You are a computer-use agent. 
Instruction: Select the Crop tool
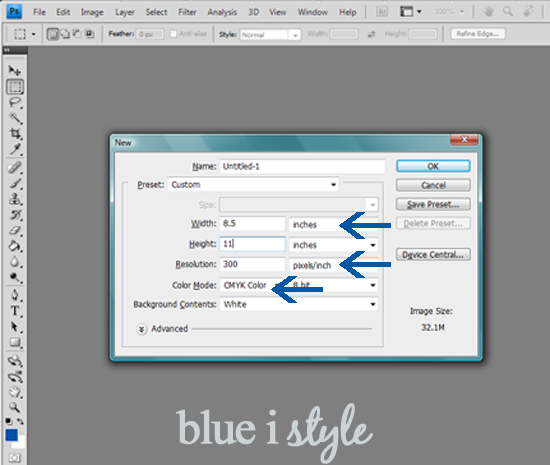15,134
